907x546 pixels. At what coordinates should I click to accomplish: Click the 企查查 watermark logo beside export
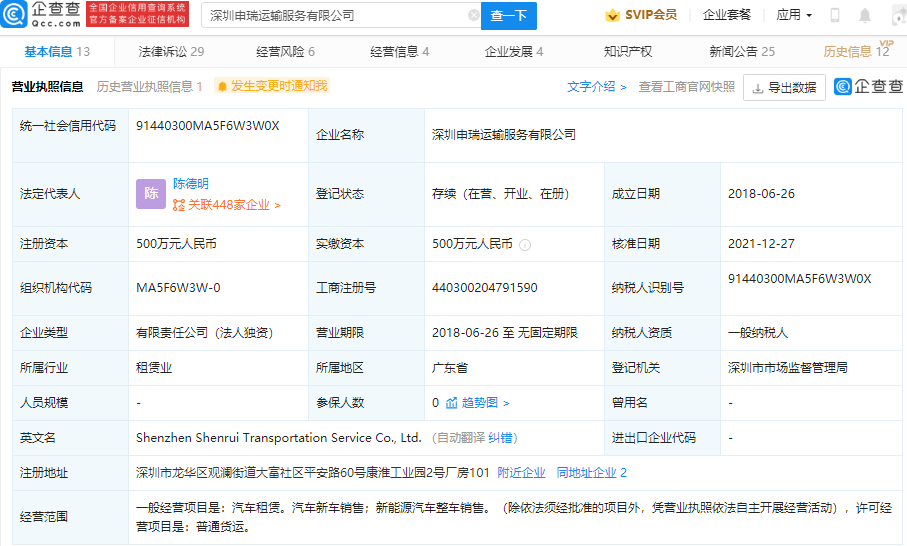coord(868,87)
